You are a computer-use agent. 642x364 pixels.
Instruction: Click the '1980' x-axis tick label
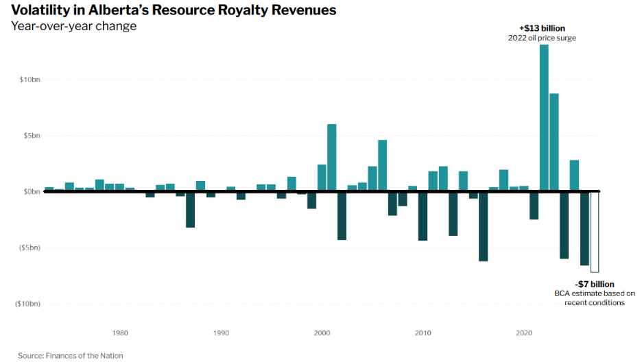tap(120, 333)
